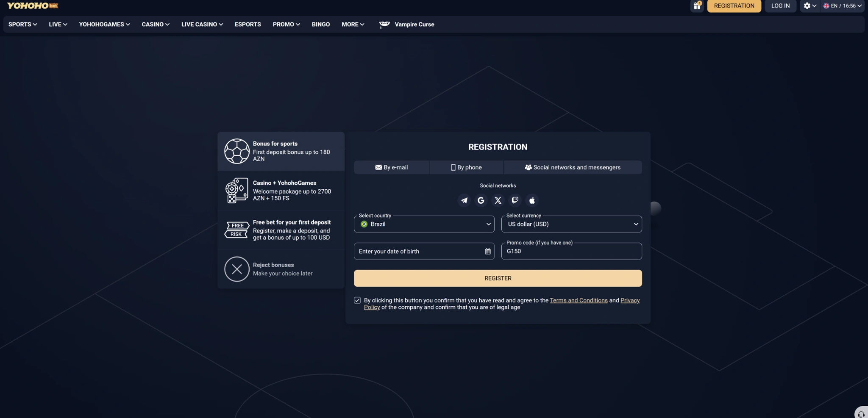Open the Terms and Conditions link
Viewport: 868px width, 418px height.
[x=579, y=300]
